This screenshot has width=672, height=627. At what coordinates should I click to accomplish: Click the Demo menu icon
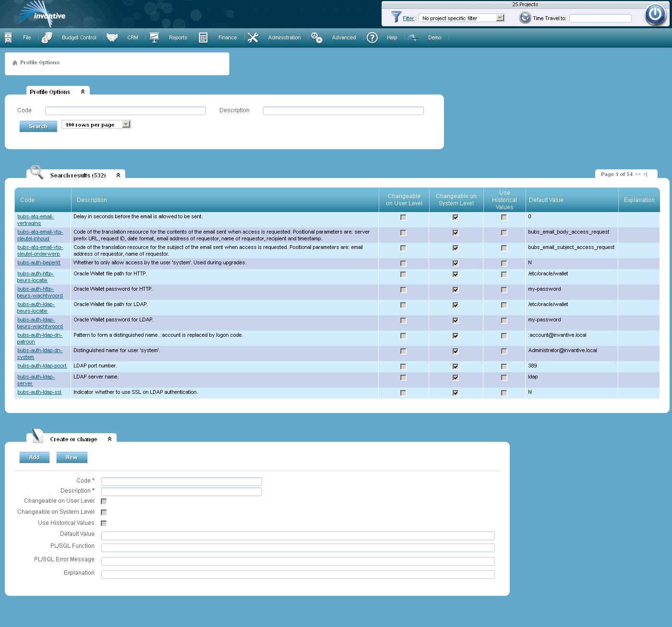click(x=413, y=37)
